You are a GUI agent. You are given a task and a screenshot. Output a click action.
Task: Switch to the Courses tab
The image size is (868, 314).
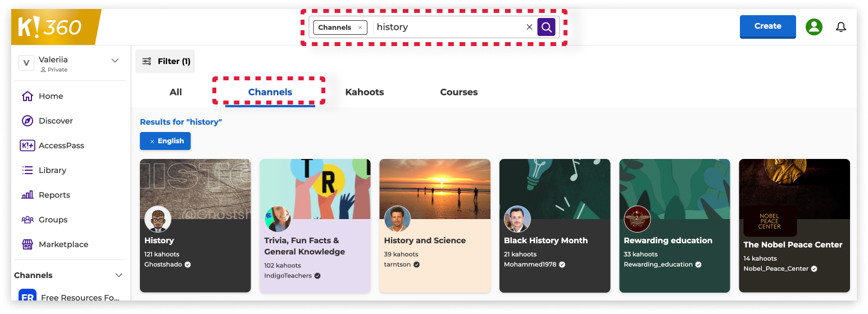point(458,92)
